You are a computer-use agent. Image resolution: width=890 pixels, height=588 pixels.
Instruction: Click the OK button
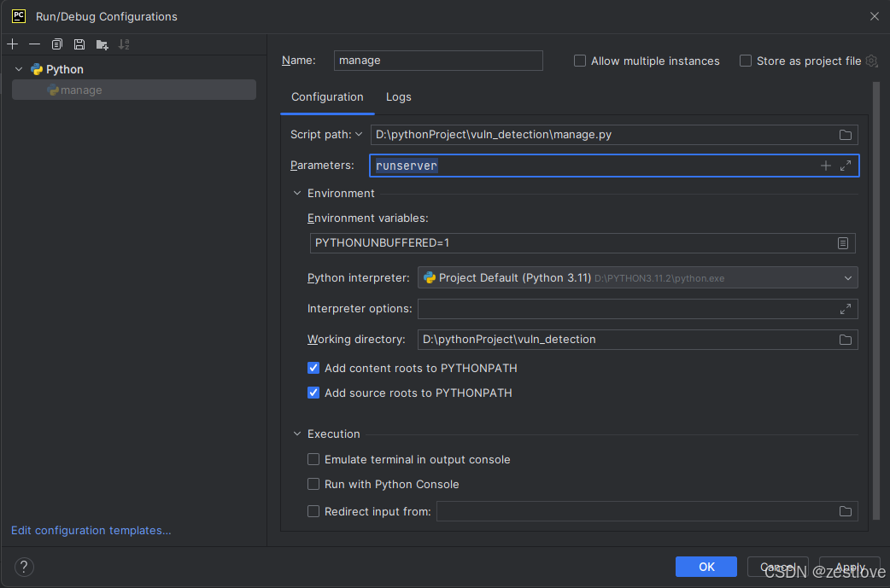pyautogui.click(x=706, y=567)
